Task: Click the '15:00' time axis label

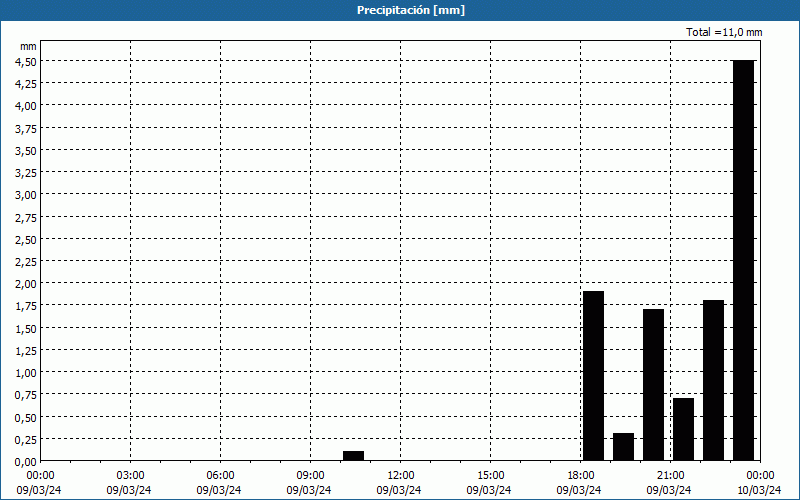Action: 490,476
